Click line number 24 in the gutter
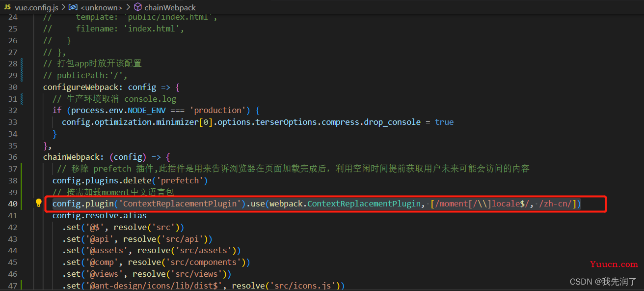644x291 pixels. (x=13, y=17)
